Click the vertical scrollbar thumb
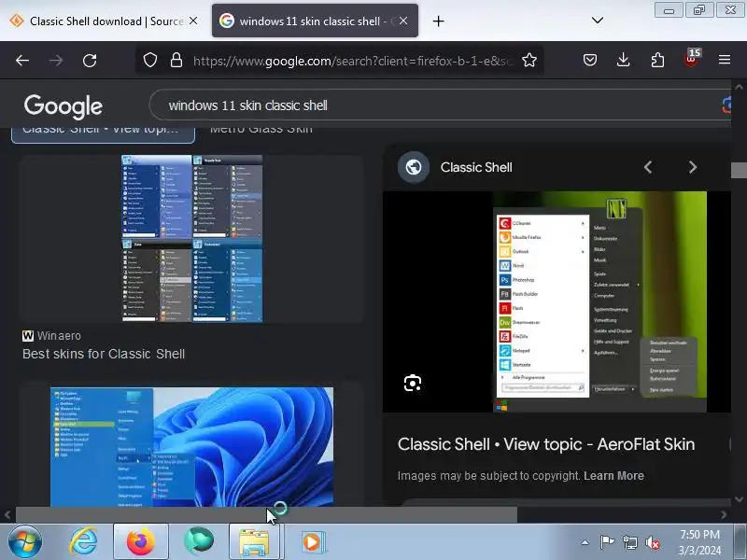This screenshot has width=747, height=560. click(739, 170)
